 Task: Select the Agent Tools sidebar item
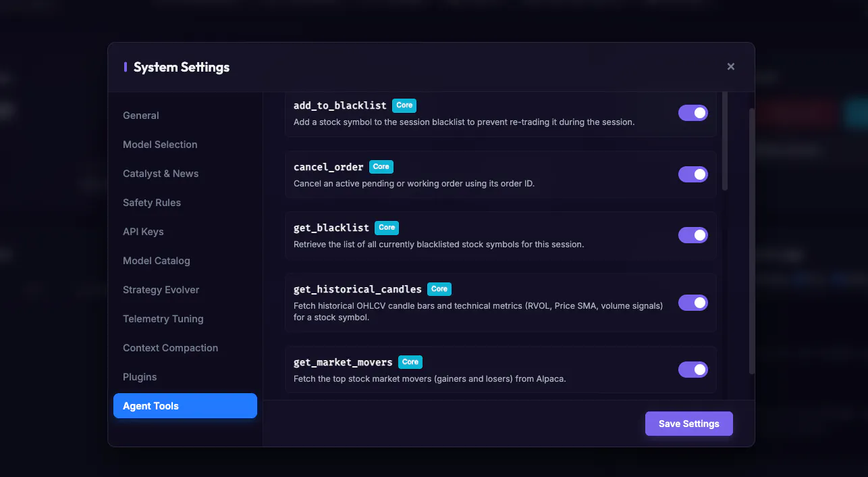tap(185, 406)
